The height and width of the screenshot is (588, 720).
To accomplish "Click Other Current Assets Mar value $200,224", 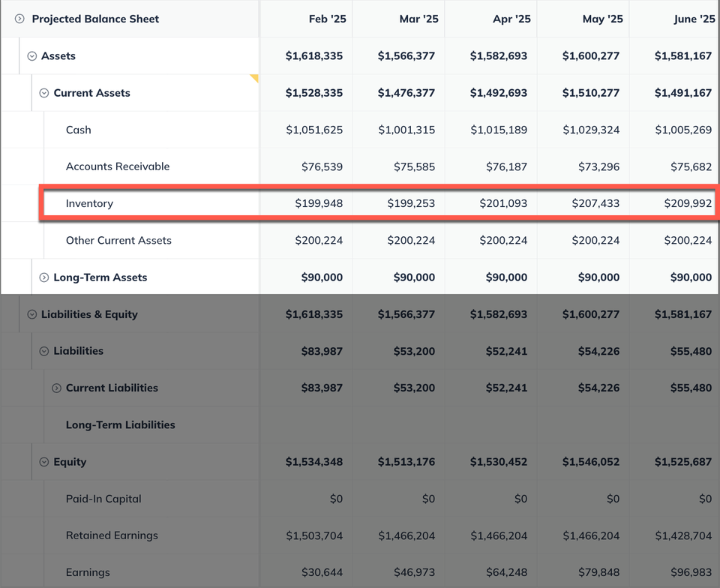I will tap(411, 240).
